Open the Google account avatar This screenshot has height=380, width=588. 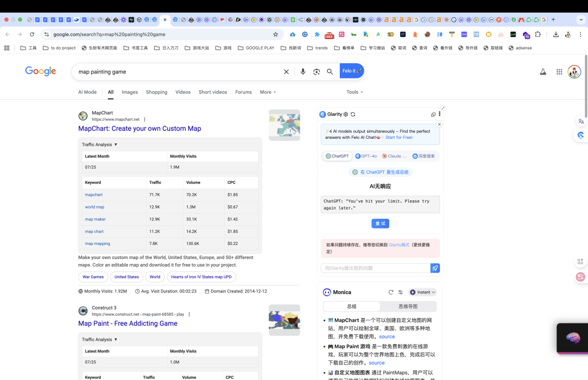(574, 72)
